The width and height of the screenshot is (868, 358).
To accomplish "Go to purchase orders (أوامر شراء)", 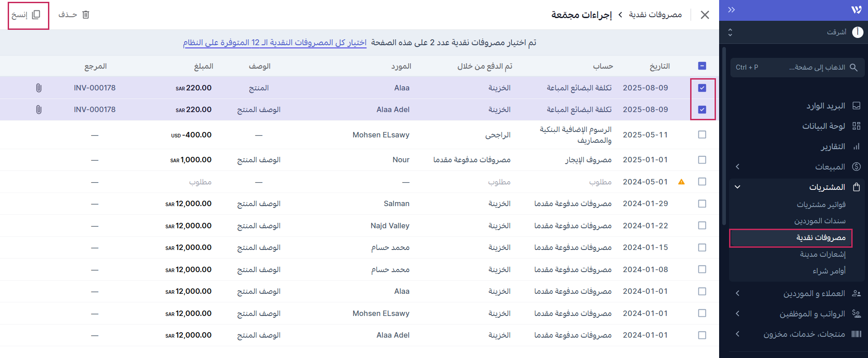I will (829, 271).
